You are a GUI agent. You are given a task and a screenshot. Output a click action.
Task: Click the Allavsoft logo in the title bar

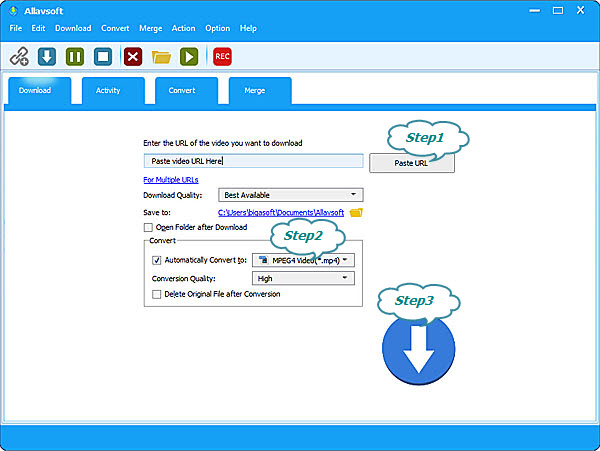click(x=13, y=11)
